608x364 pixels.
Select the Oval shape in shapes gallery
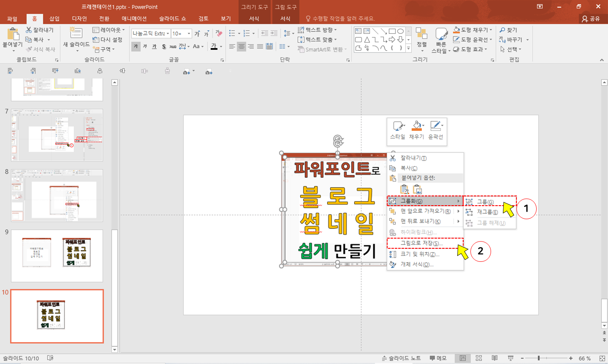click(x=400, y=31)
